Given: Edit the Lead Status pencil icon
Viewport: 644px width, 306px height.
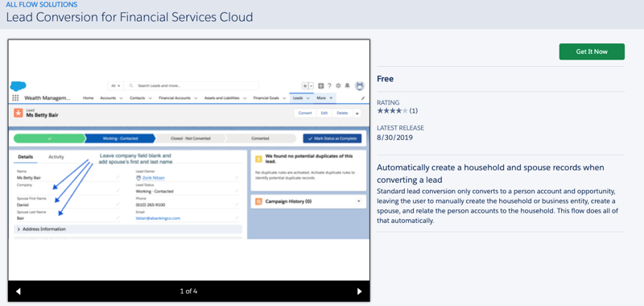Looking at the screenshot, I should (237, 191).
